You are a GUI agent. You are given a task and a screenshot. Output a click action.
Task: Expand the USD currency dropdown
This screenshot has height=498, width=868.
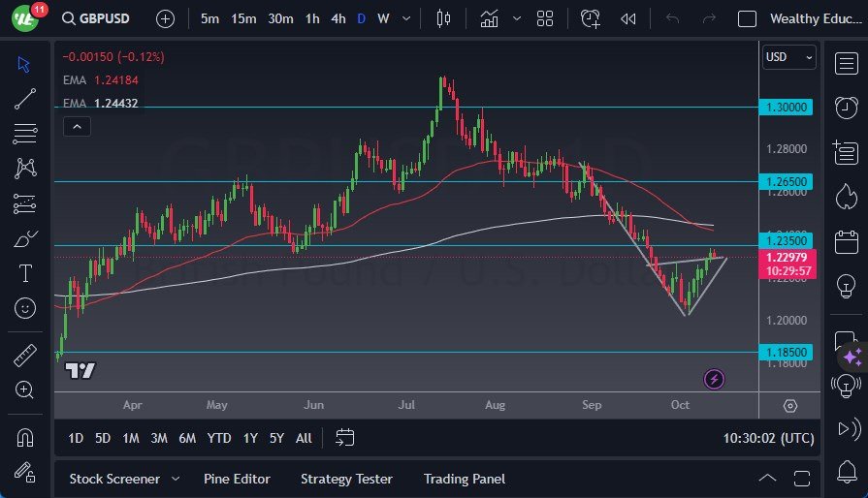point(788,57)
